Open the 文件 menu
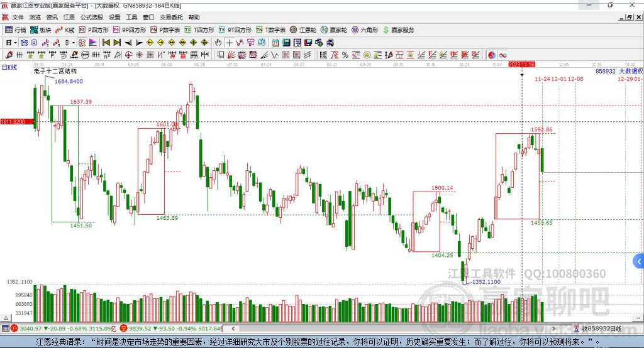644x348 pixels. coord(18,17)
